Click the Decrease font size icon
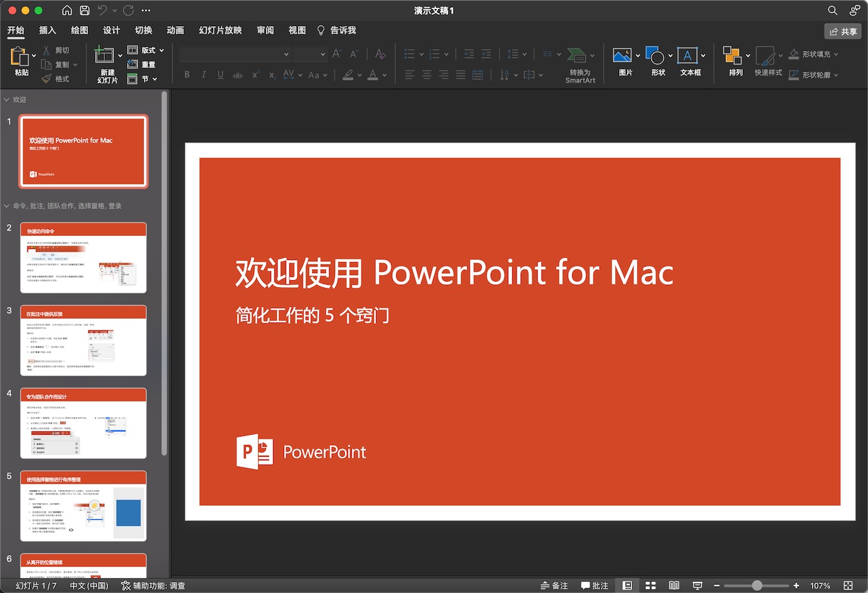This screenshot has height=593, width=868. (354, 54)
